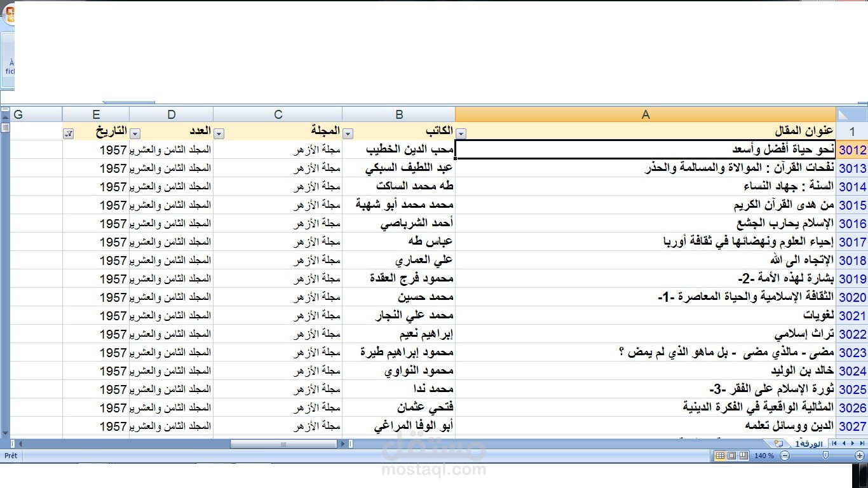The height and width of the screenshot is (488, 868).
Task: Click the Select All corner triangle
Action: pyautogui.click(x=852, y=114)
